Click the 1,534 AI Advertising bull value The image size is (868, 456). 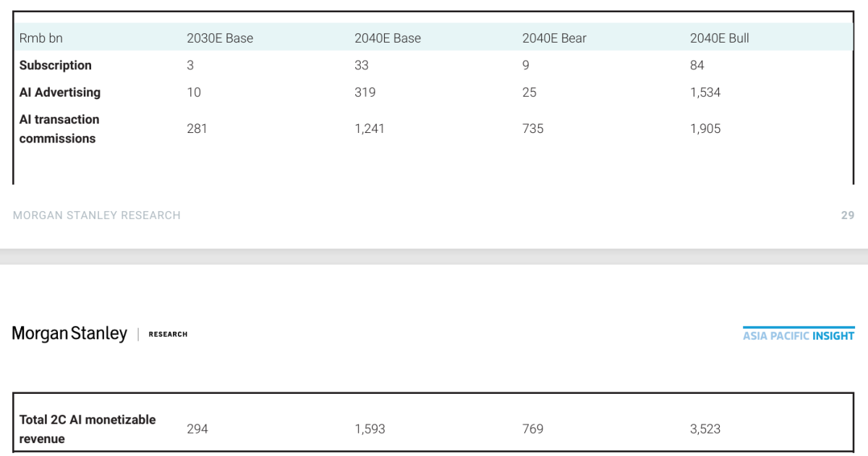(x=705, y=93)
